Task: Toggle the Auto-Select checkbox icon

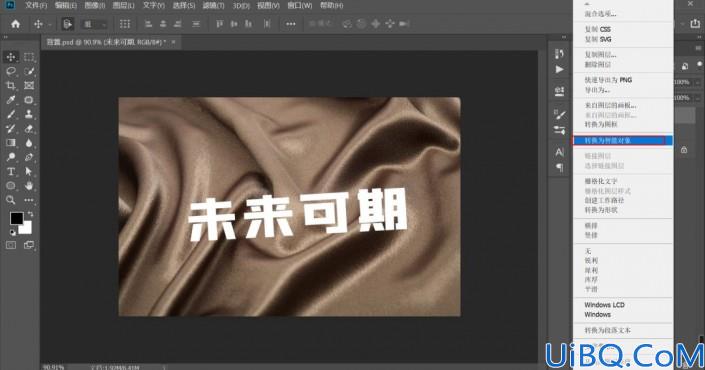Action: click(x=67, y=24)
